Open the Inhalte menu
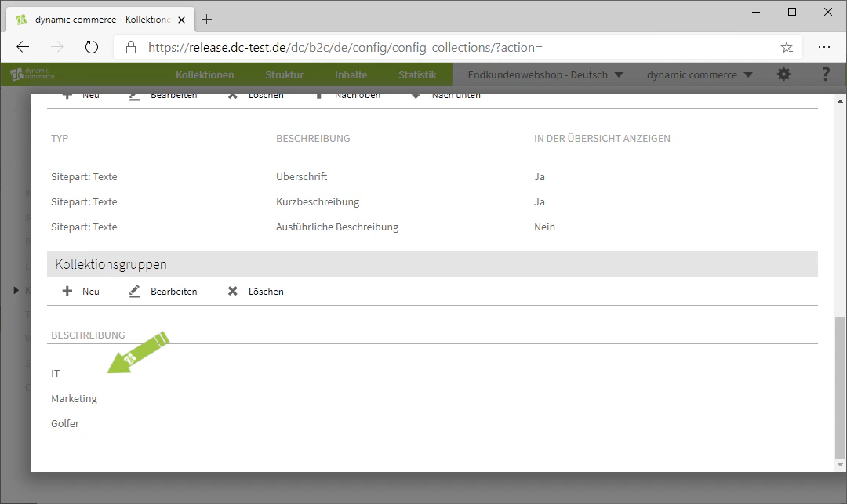 click(351, 75)
